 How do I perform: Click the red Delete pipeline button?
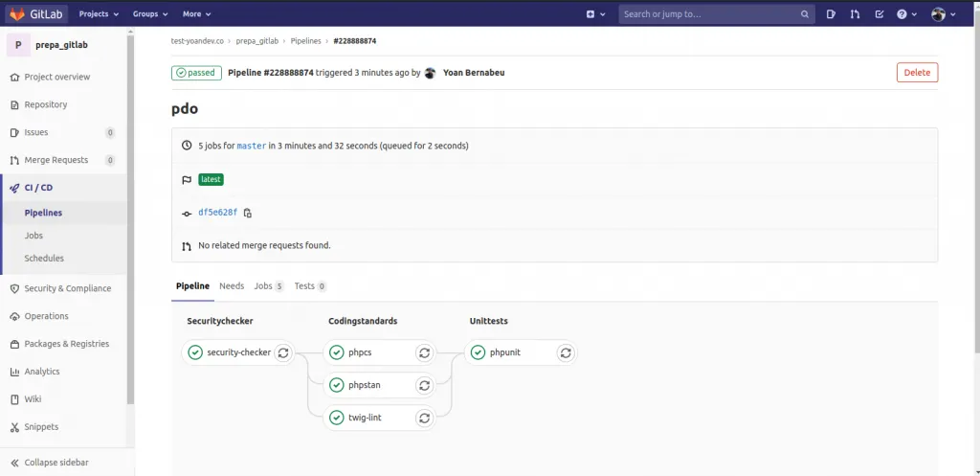[x=917, y=73]
